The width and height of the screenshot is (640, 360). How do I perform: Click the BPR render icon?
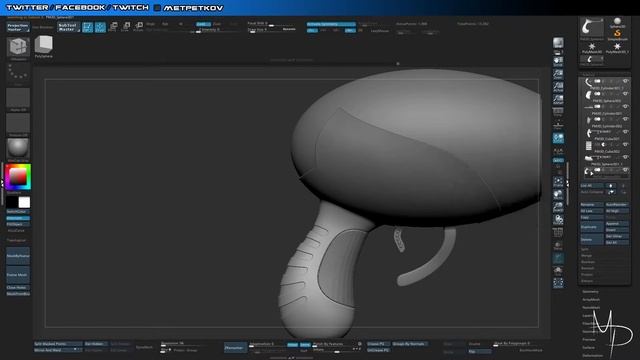558,43
